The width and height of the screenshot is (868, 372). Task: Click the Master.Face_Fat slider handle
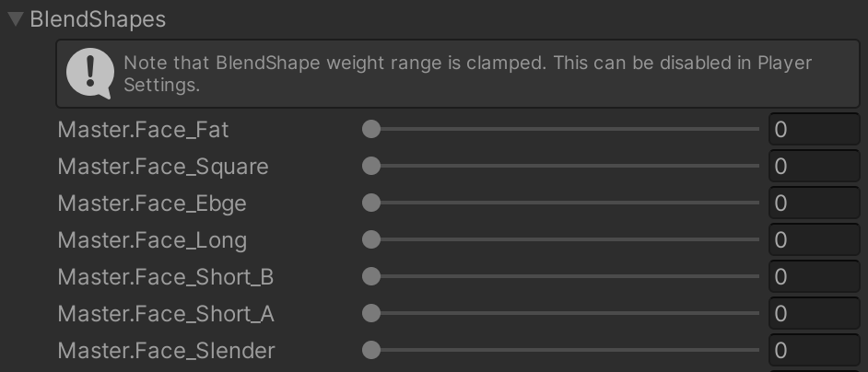[x=371, y=129]
